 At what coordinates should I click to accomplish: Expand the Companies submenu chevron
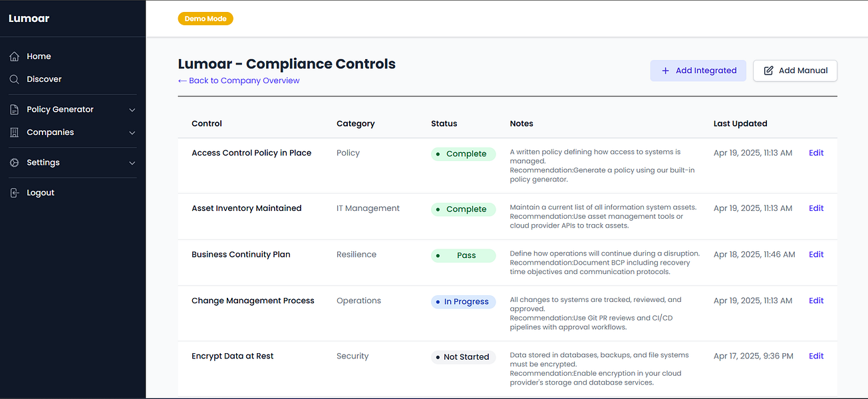coord(132,133)
